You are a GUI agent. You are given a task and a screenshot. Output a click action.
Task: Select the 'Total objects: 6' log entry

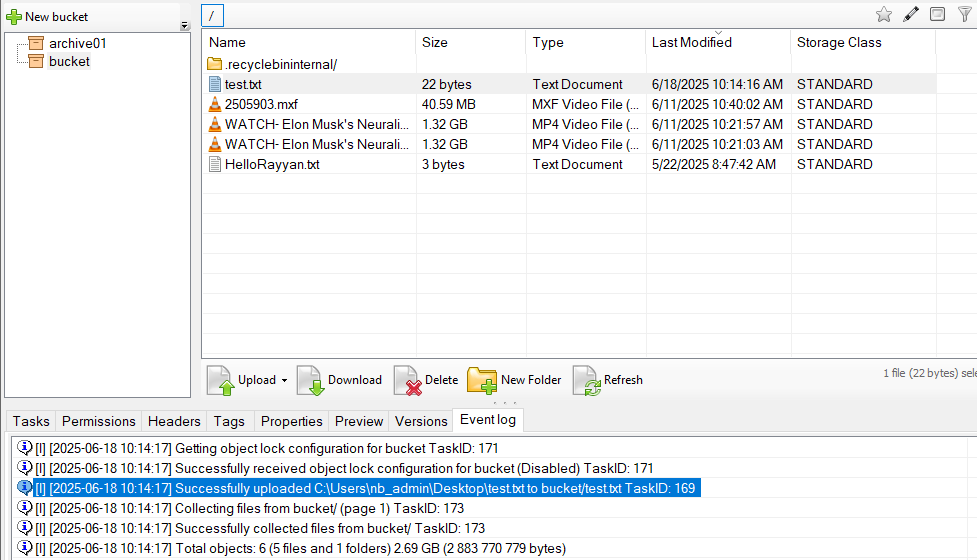tap(300, 548)
